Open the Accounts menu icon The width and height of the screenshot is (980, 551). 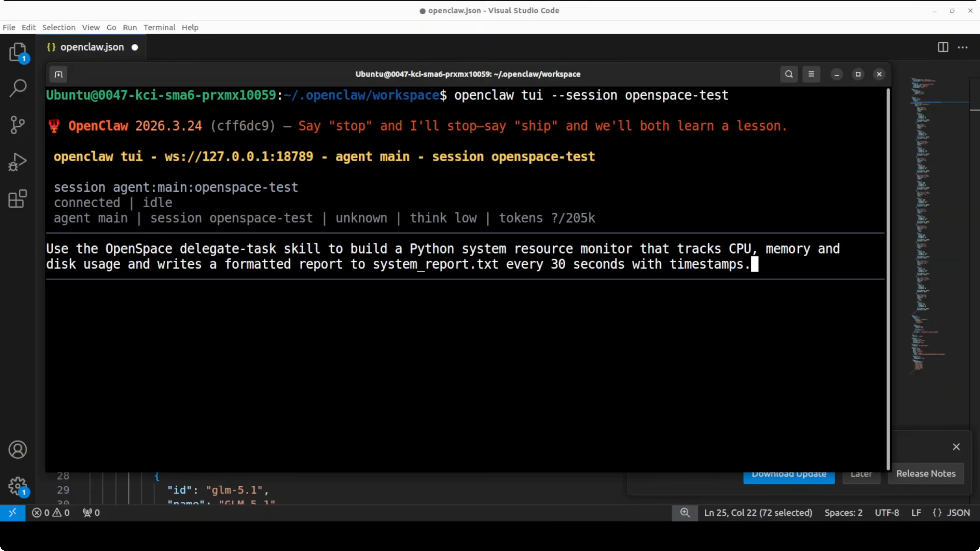[18, 450]
